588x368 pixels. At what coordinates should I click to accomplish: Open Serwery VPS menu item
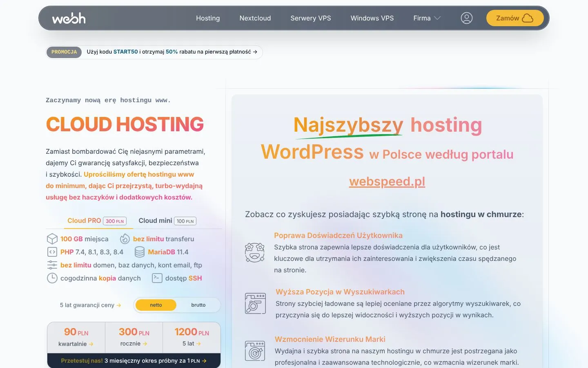(x=311, y=18)
